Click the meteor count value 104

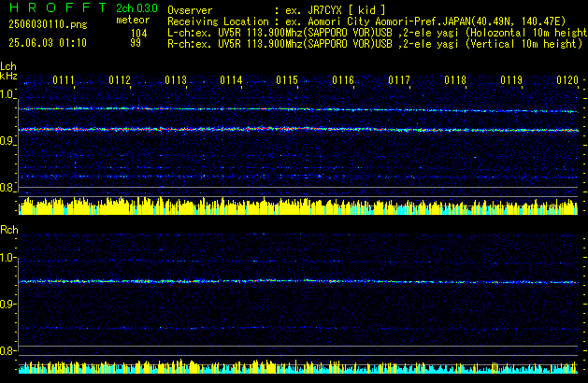(138, 34)
